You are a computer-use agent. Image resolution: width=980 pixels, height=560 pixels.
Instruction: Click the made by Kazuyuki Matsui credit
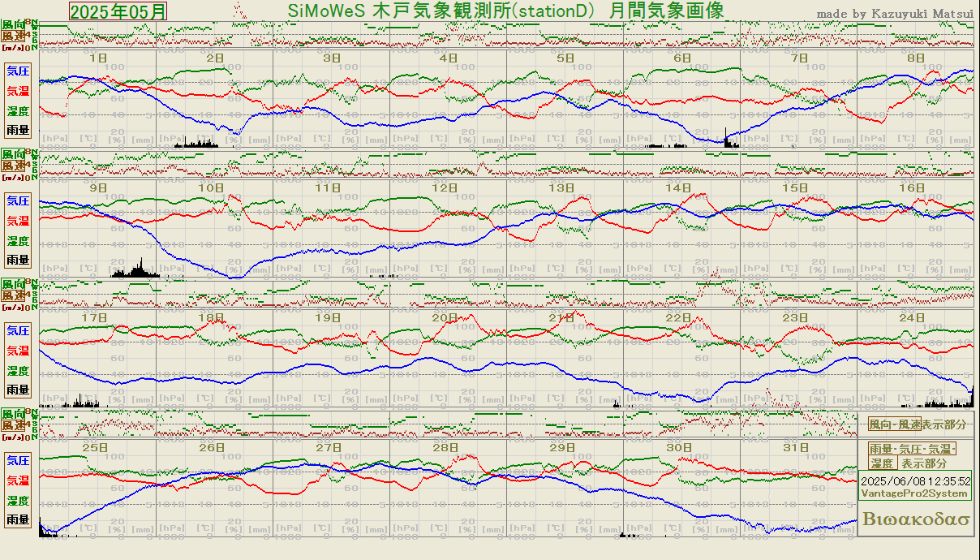pyautogui.click(x=894, y=14)
